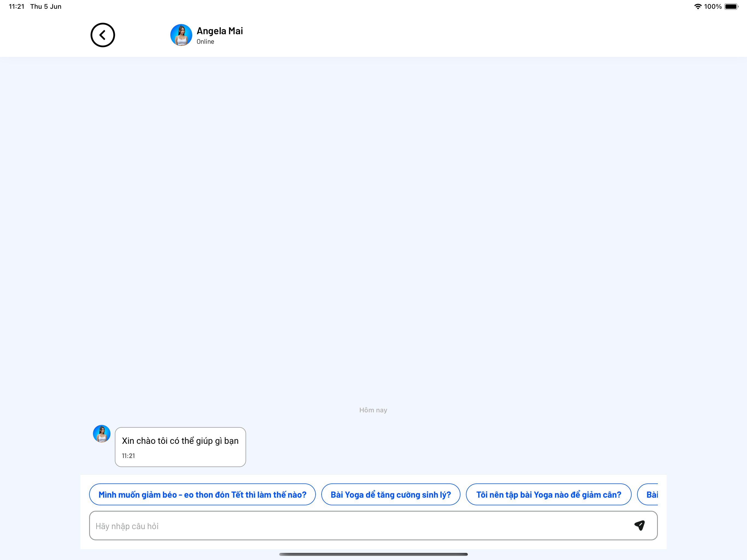Send message with the paper plane icon

(x=640, y=525)
